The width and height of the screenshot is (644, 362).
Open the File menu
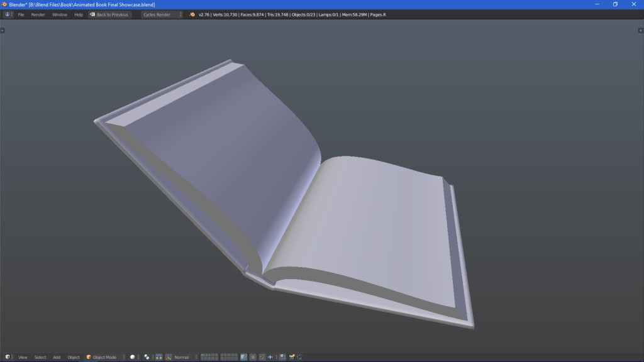[x=21, y=14]
